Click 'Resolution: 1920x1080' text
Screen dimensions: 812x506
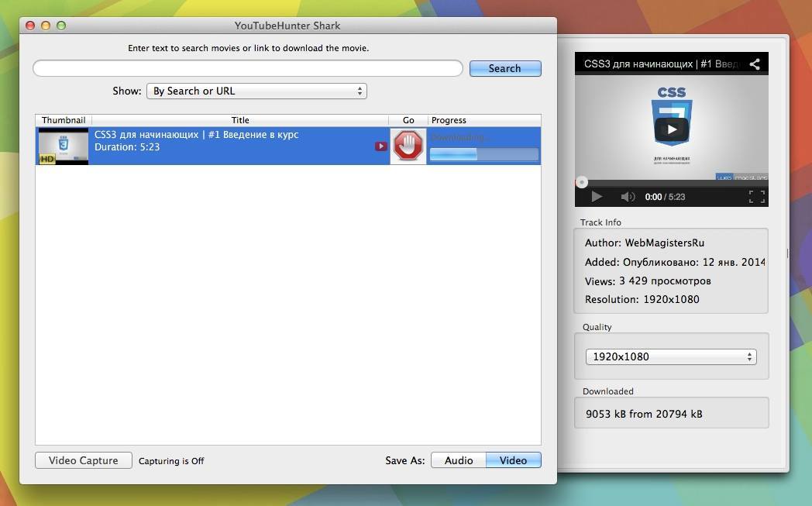[x=642, y=299]
